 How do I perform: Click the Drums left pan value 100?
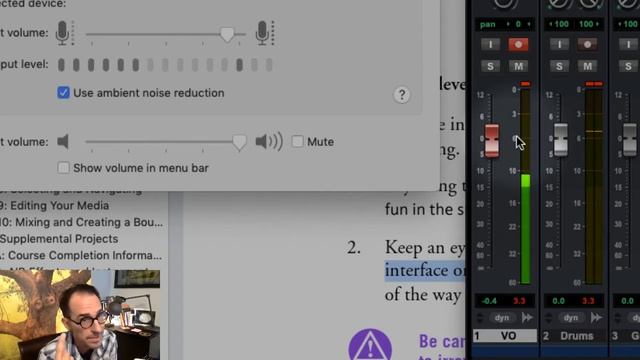559,24
